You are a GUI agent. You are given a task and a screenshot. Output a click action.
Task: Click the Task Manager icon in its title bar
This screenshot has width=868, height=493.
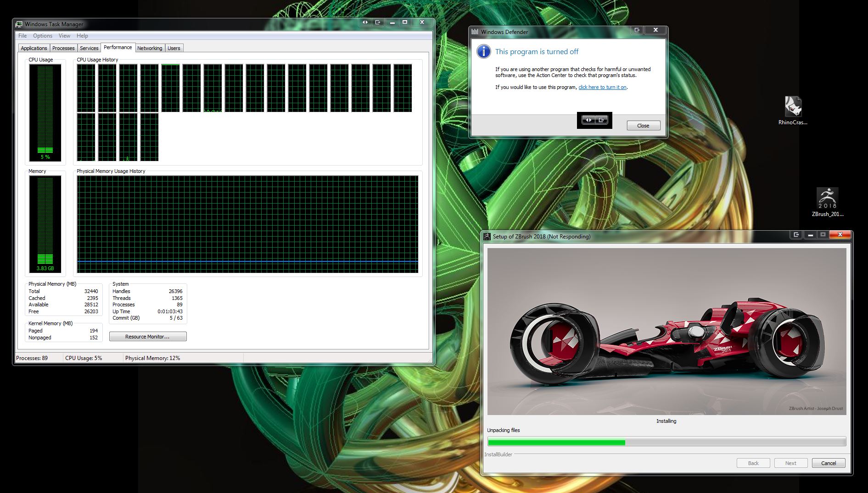point(19,24)
